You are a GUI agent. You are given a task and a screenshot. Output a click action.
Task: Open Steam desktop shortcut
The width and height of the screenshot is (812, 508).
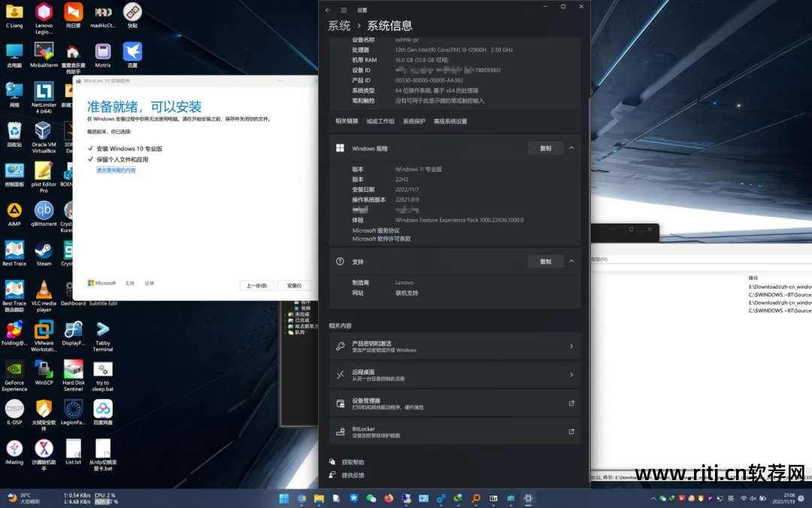[44, 254]
